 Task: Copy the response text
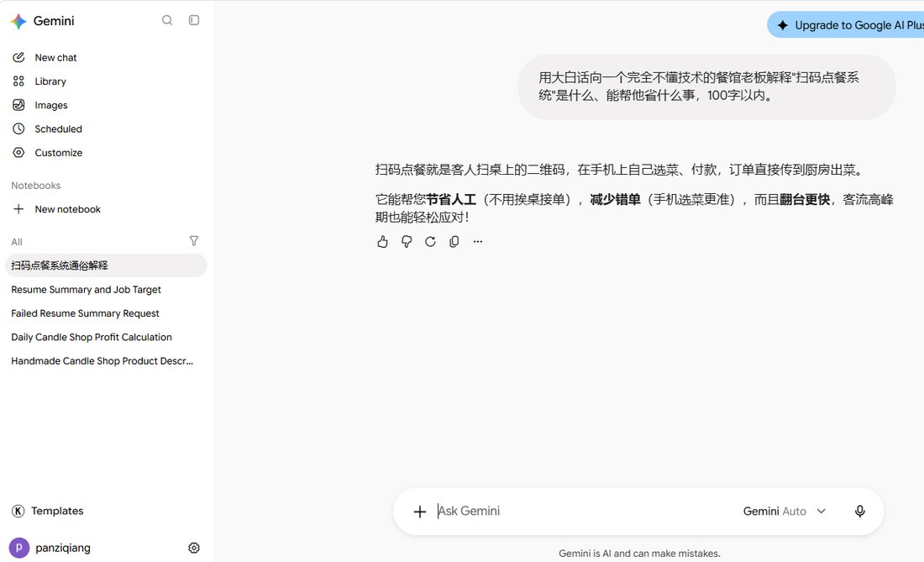click(x=454, y=242)
